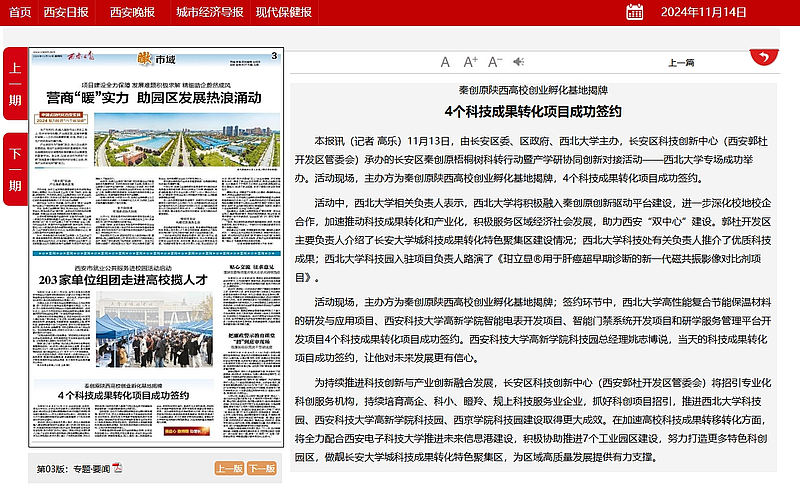Click the speaker read-aloud icon
This screenshot has width=800, height=489.
[x=521, y=62]
